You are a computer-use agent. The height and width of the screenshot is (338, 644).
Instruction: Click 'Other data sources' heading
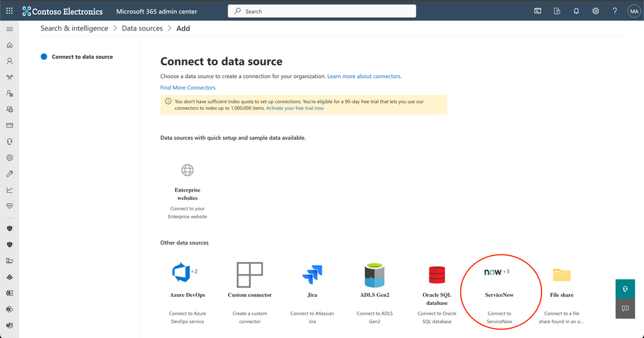point(184,243)
